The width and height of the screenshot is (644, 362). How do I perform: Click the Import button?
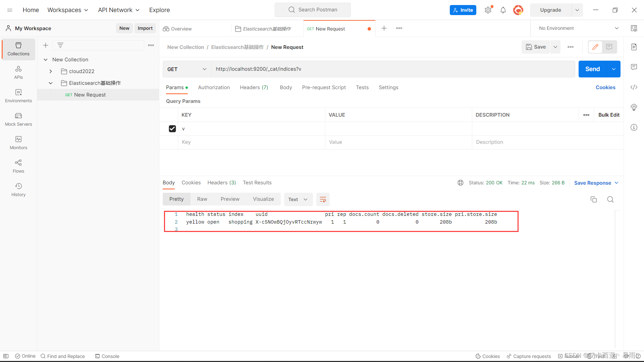click(x=145, y=28)
